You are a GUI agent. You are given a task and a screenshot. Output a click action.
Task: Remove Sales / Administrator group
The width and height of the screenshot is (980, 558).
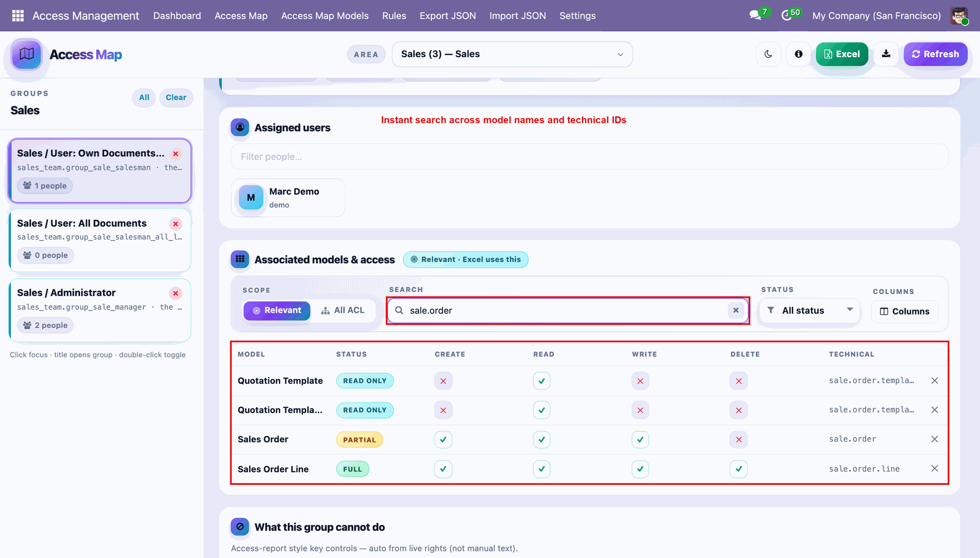point(176,293)
